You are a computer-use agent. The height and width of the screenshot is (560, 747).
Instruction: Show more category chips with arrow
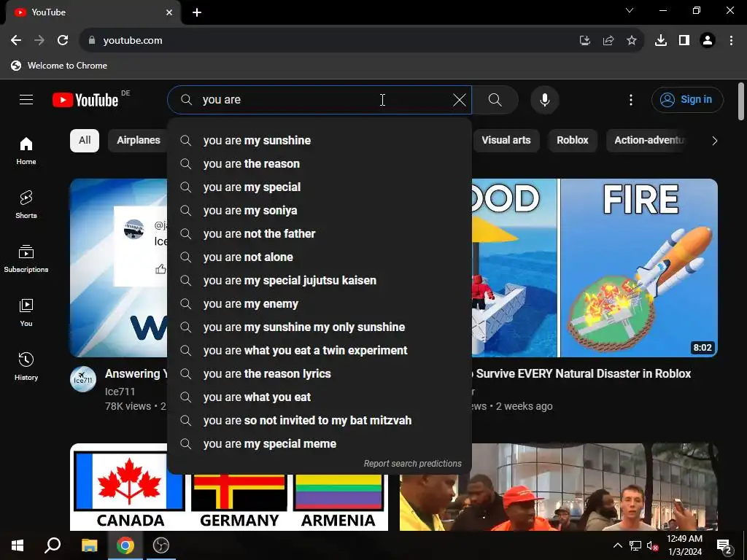[x=714, y=141]
